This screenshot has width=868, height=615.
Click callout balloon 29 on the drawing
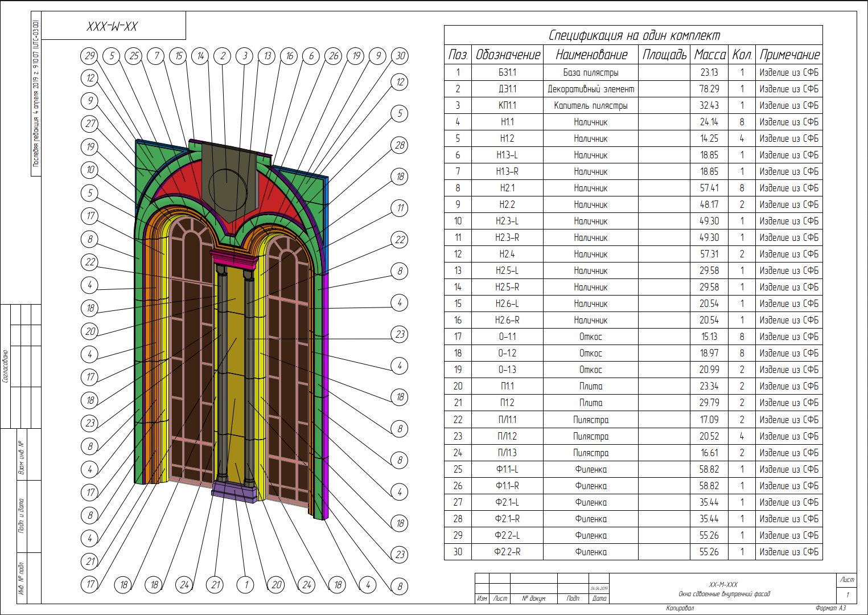click(x=90, y=56)
